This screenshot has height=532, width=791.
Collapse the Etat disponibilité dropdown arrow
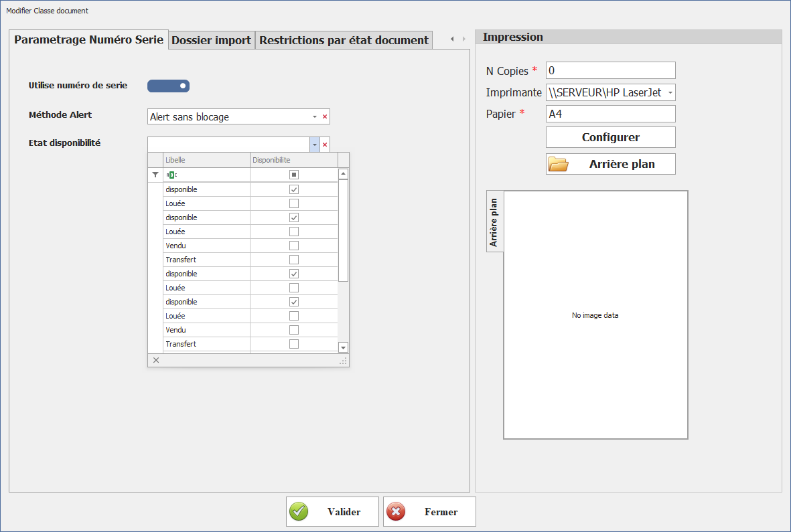click(x=315, y=145)
